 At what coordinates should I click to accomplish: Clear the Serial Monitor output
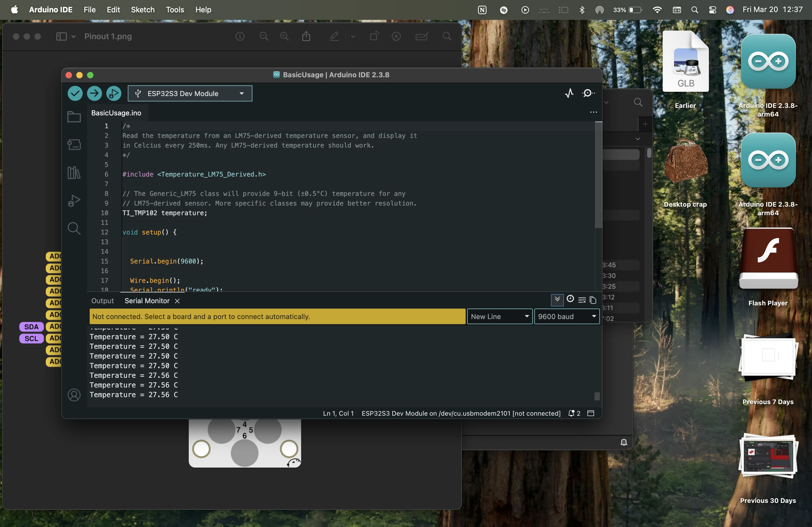click(582, 300)
